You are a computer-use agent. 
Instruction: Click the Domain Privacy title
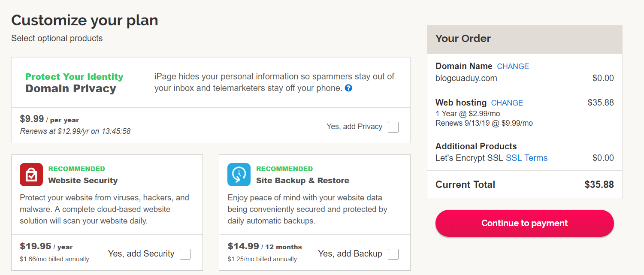(x=71, y=89)
